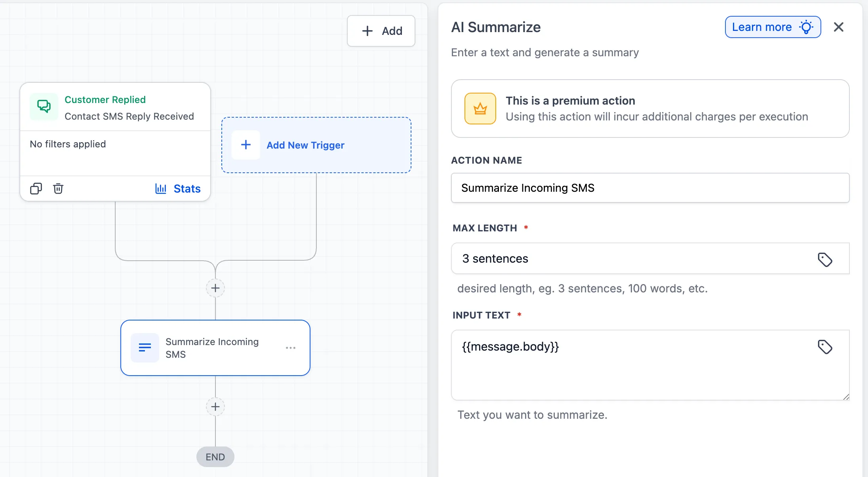868x477 pixels.
Task: Click the END node of the workflow
Action: click(215, 456)
